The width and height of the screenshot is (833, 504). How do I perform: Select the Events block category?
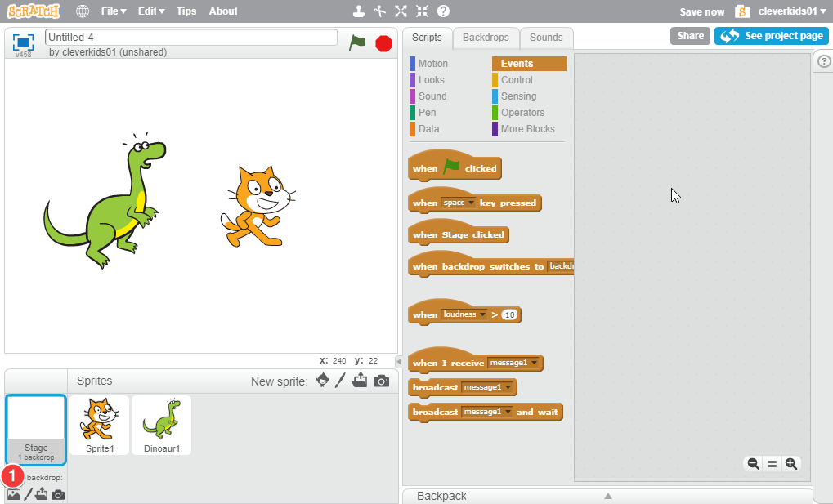point(529,63)
